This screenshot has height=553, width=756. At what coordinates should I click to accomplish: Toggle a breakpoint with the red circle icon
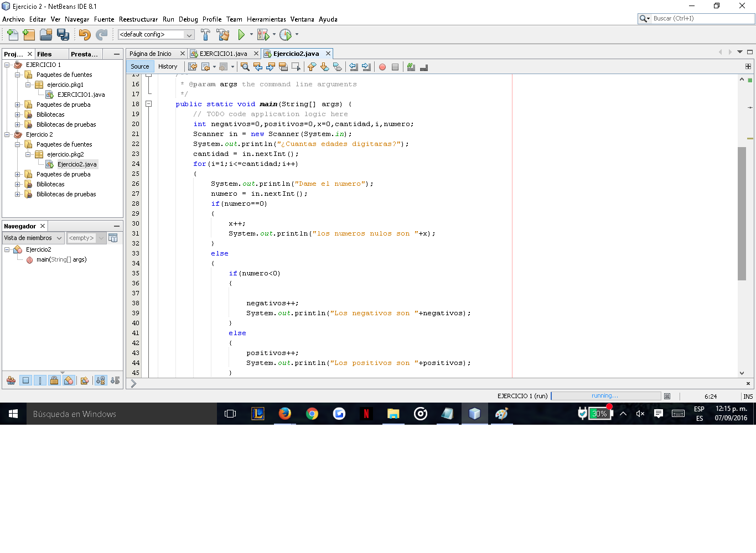point(382,66)
